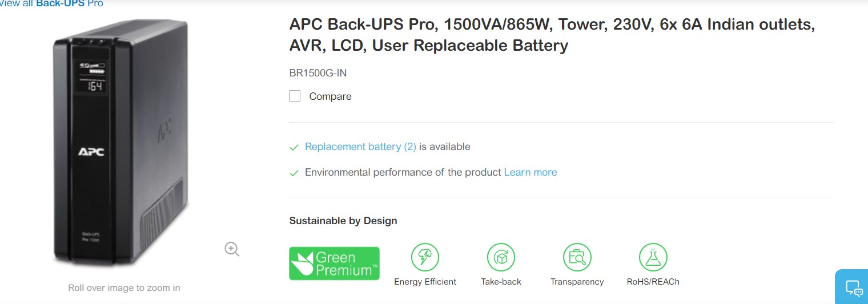Tick the Compare checkbox
Viewport: 868px width, 304px height.
[x=295, y=96]
